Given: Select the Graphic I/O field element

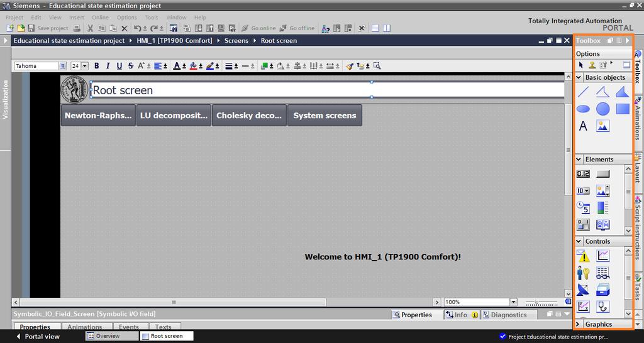Looking at the screenshot, I should coord(602,191).
